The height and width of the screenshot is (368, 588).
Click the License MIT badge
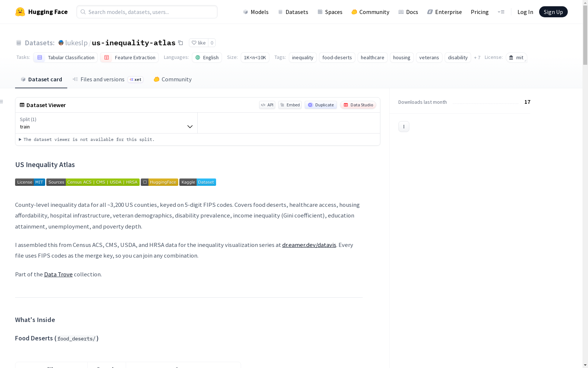point(30,182)
